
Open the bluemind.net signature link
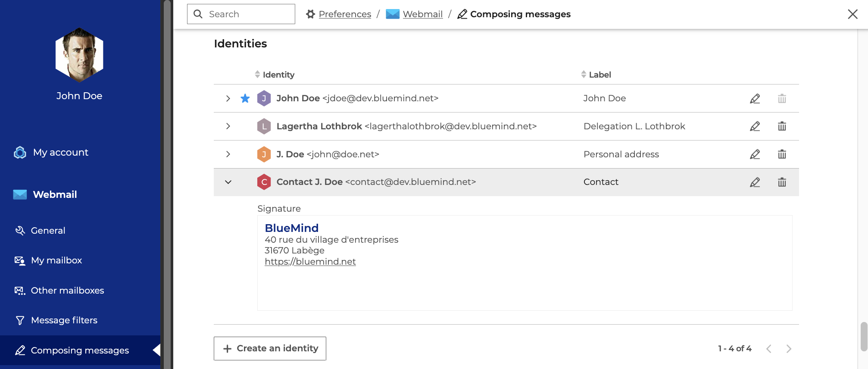point(310,262)
